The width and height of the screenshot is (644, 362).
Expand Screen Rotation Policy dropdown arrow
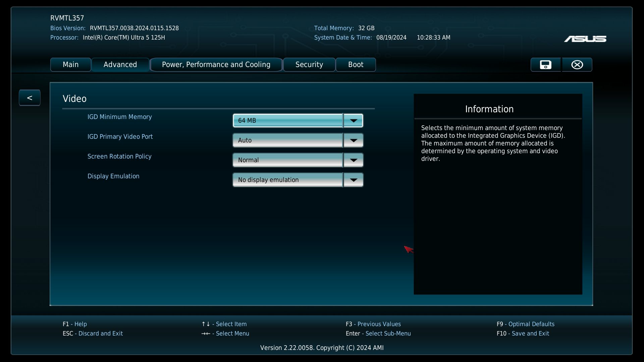pos(353,160)
